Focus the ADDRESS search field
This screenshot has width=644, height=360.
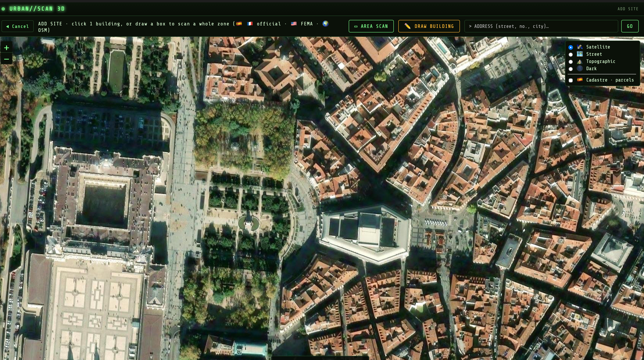tap(541, 26)
